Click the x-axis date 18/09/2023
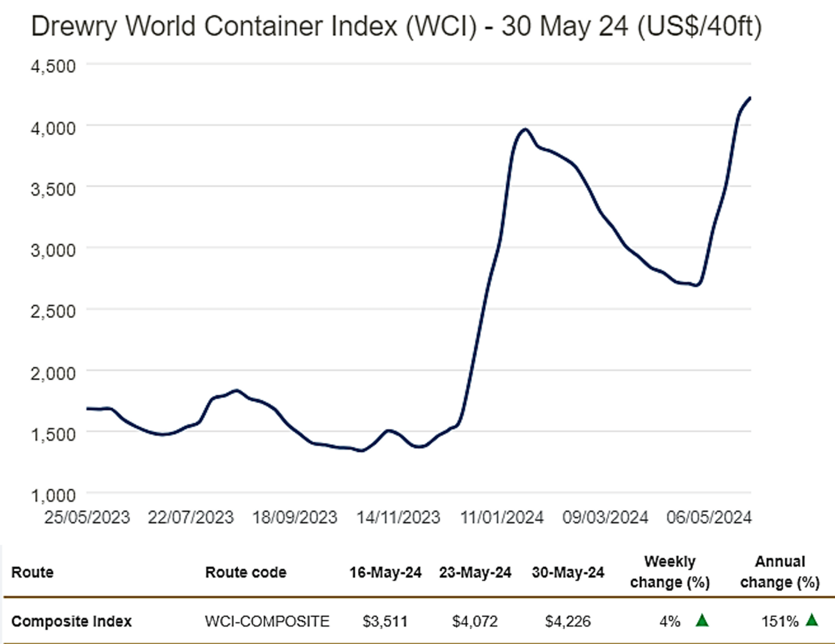 (x=295, y=517)
